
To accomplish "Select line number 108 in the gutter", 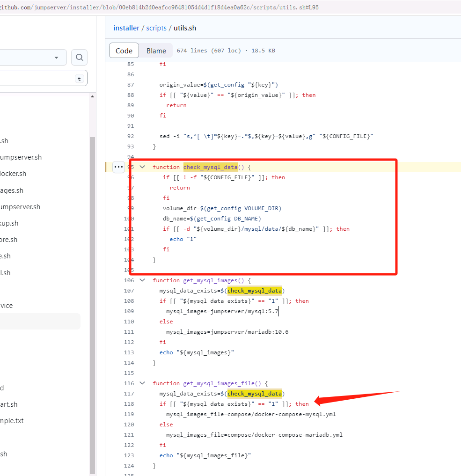I will pos(129,301).
